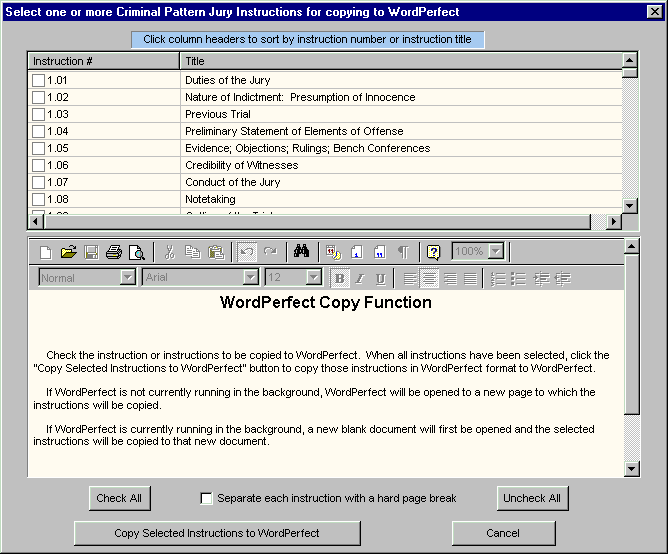The image size is (668, 554).
Task: Click preview pane scrollbar up arrow
Action: tap(631, 247)
